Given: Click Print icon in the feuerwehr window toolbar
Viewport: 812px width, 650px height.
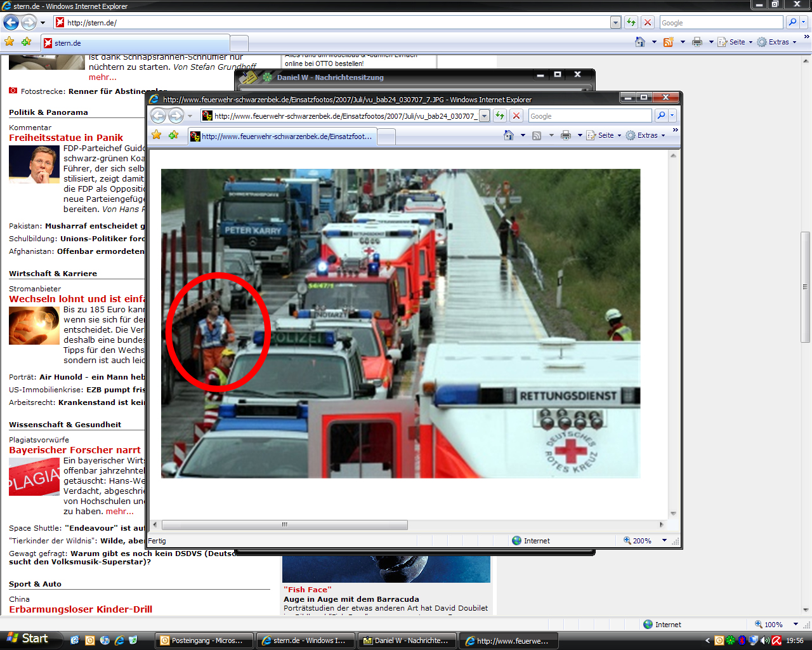Looking at the screenshot, I should [566, 135].
